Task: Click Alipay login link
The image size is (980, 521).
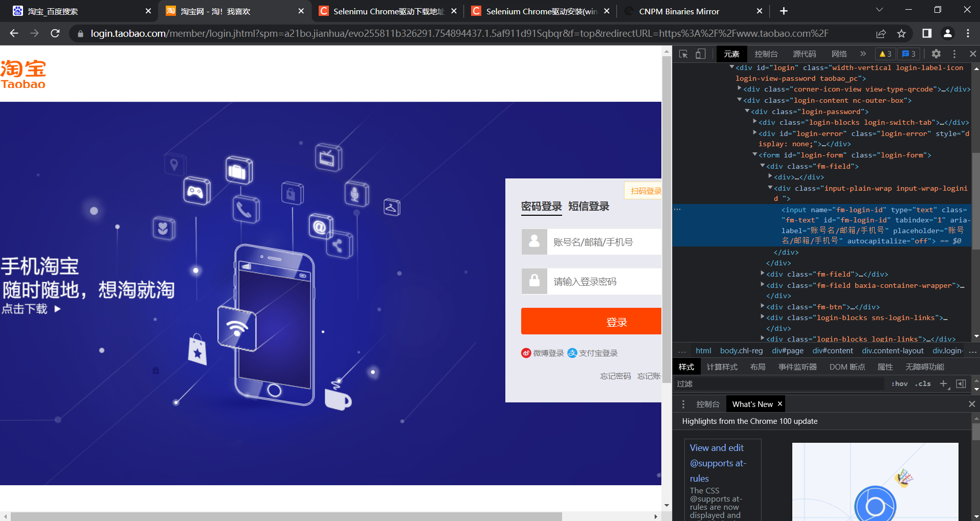Action: pos(593,353)
